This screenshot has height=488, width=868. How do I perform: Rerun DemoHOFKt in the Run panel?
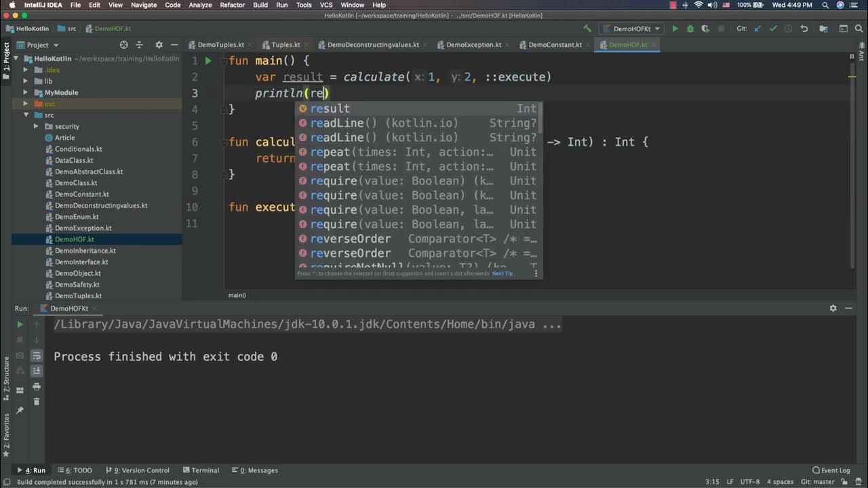[x=20, y=325]
